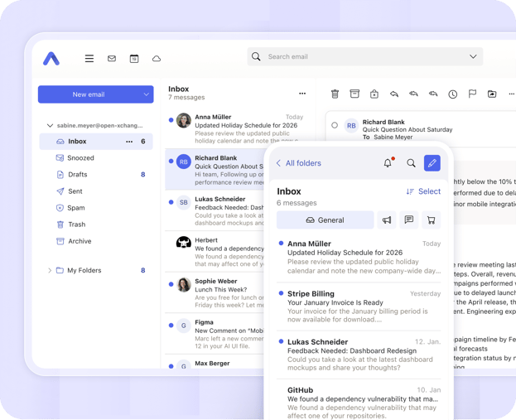
Task: Open Inbox folder options ellipsis in sidebar
Action: point(129,142)
